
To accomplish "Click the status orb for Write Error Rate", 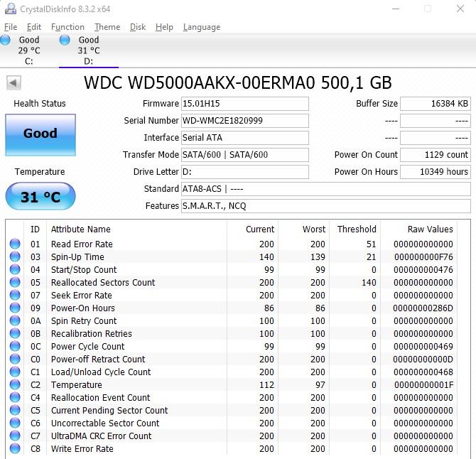I will coord(15,449).
